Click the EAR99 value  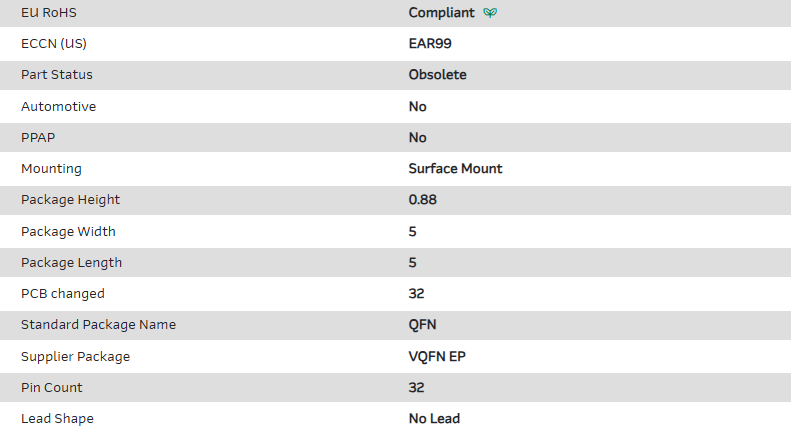pos(430,44)
